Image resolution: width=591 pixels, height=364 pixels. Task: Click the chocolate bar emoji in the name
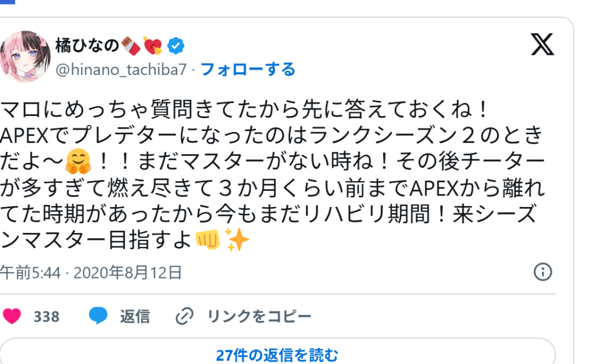tap(130, 46)
